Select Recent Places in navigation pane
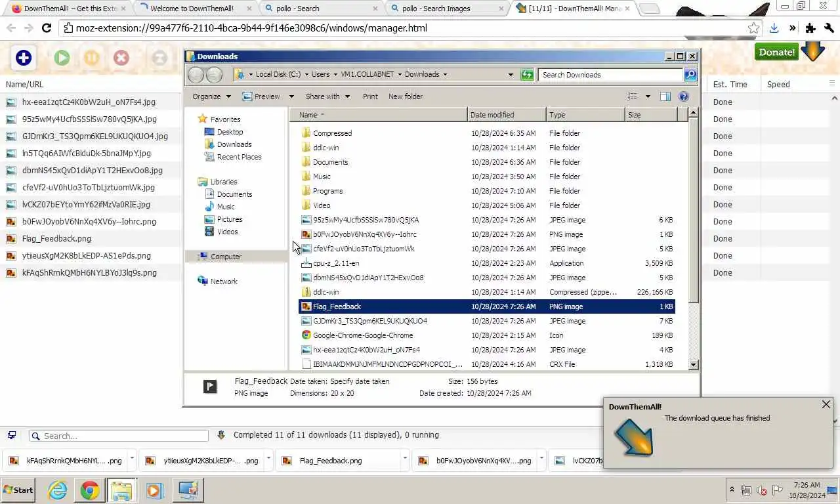The image size is (840, 504). pos(239,157)
